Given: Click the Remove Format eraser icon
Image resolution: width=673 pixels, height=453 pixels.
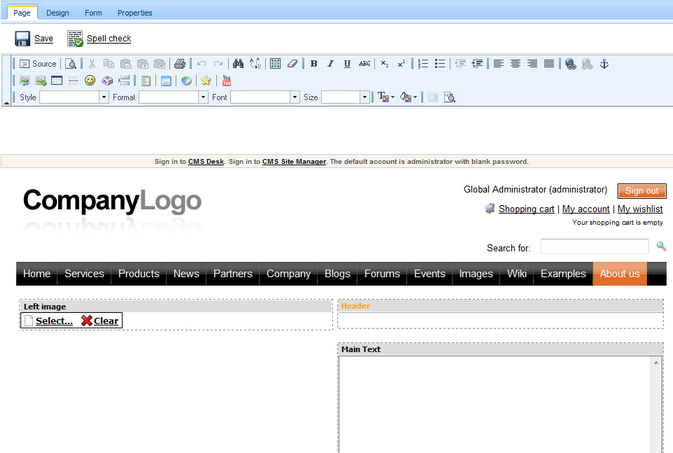Looking at the screenshot, I should pyautogui.click(x=292, y=64).
